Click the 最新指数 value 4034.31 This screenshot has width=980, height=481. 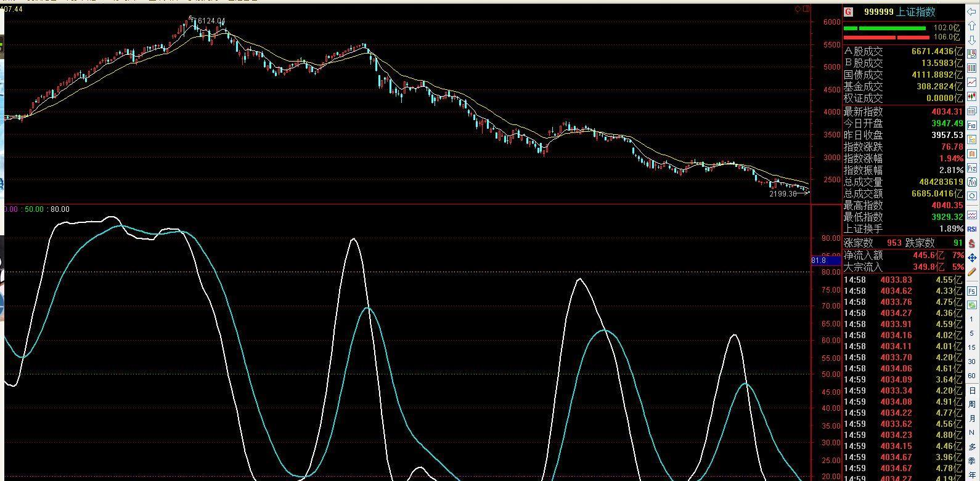click(947, 112)
